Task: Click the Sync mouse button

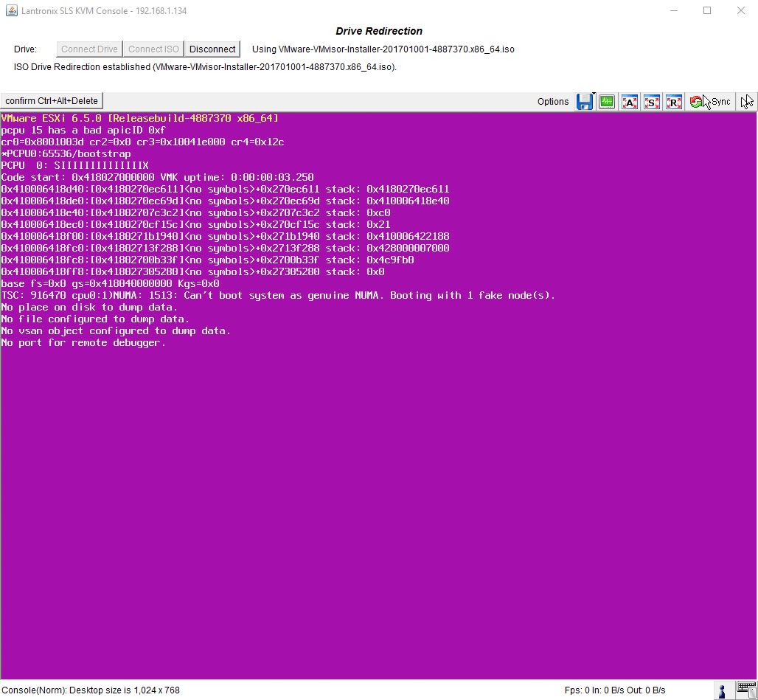Action: tap(709, 102)
